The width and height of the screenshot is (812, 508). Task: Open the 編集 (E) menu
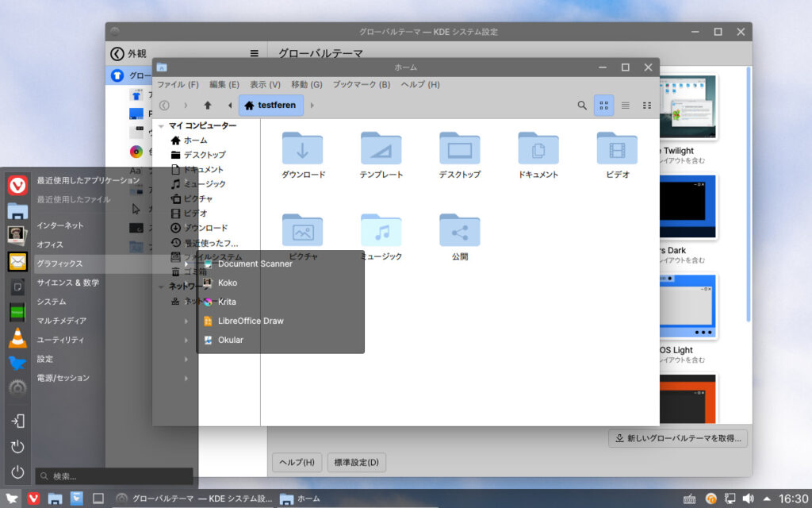[224, 84]
